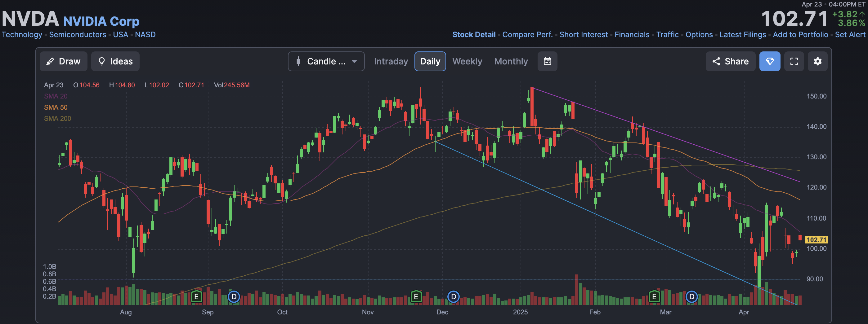The width and height of the screenshot is (868, 324).
Task: Click Set Alert link
Action: tap(850, 35)
